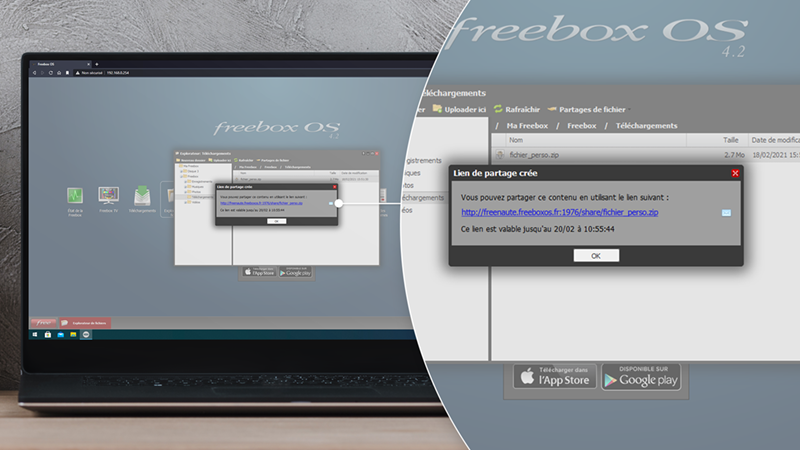
Task: Click the large App Store badge
Action: point(555,377)
